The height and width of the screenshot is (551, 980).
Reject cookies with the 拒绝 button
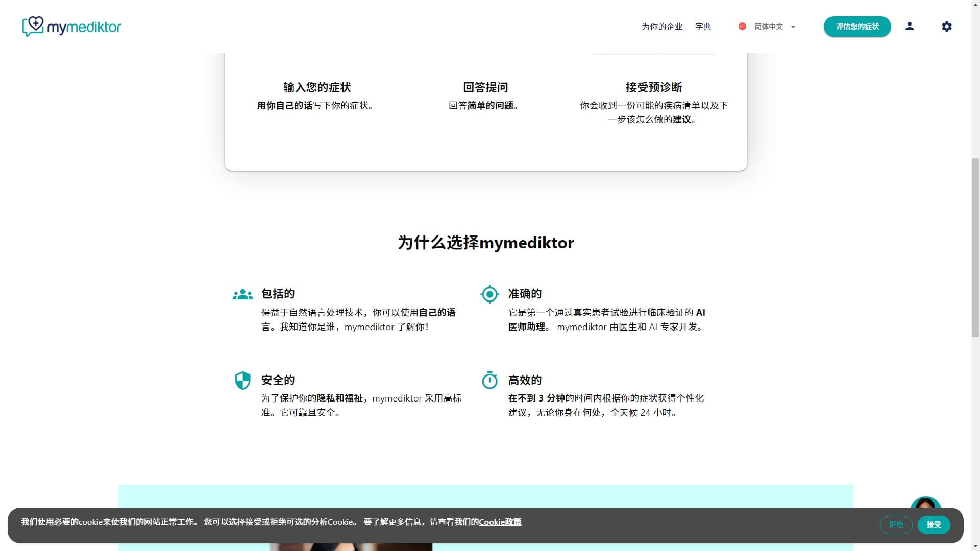(x=896, y=524)
